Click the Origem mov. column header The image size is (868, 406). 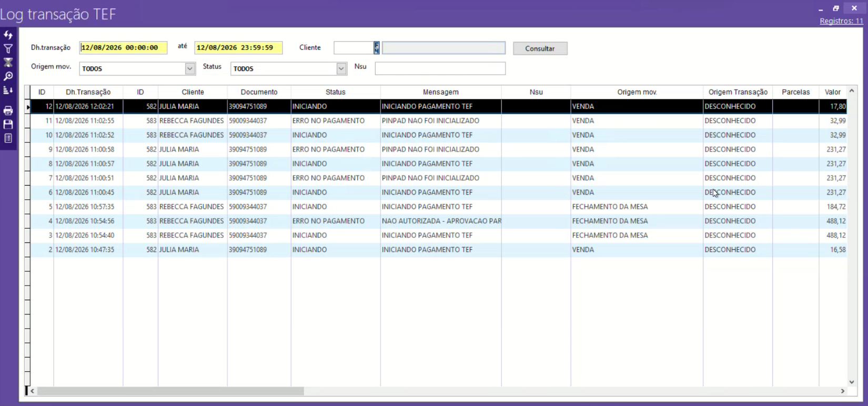[637, 92]
